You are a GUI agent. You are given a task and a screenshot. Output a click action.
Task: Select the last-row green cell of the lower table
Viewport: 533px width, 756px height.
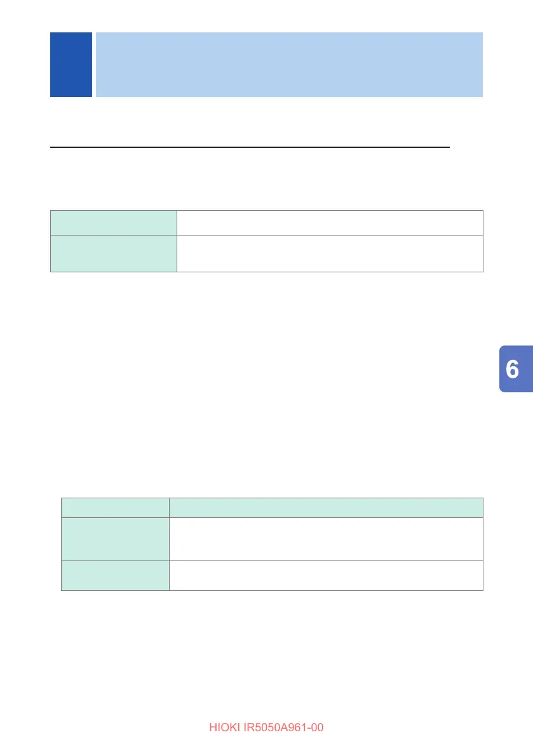[115, 576]
